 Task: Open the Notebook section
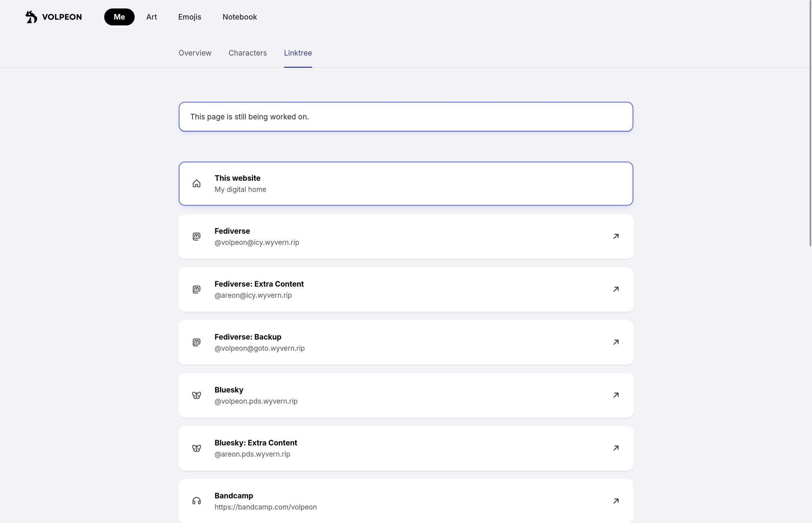239,17
